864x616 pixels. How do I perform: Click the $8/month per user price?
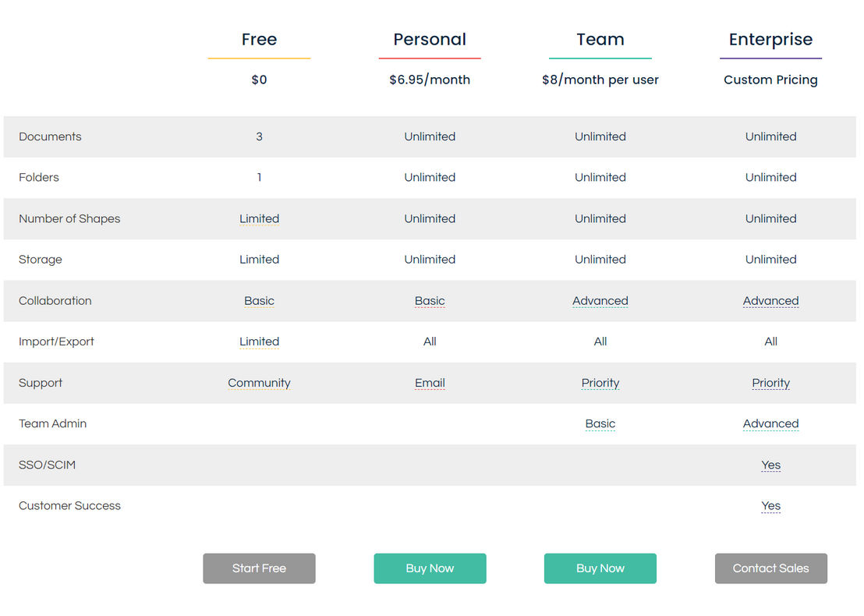click(x=600, y=80)
